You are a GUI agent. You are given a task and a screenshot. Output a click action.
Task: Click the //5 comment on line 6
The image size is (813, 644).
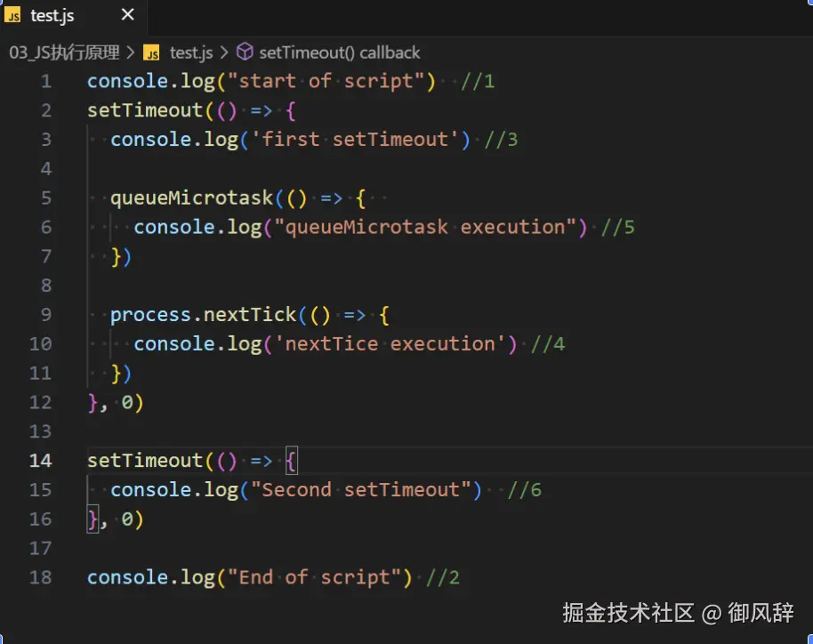pyautogui.click(x=617, y=227)
